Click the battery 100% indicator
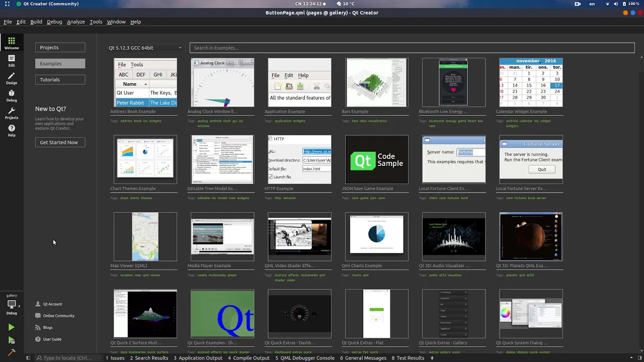This screenshot has width=644, height=362. tap(631, 4)
